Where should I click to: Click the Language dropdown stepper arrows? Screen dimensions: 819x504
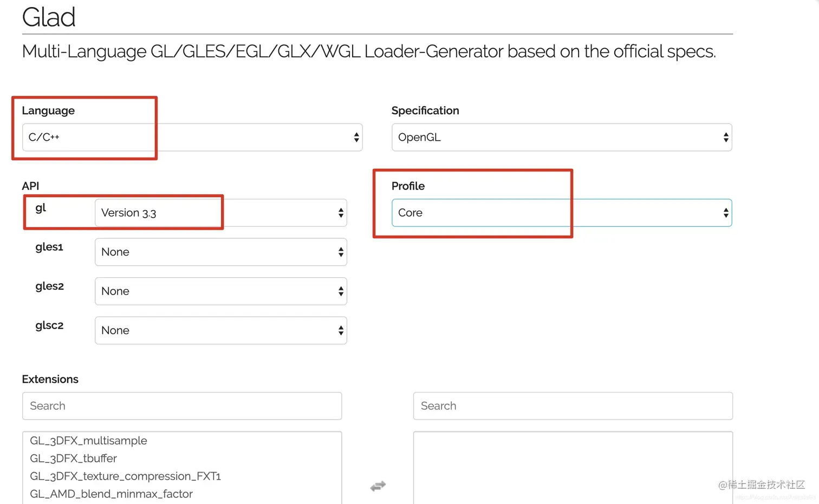356,138
